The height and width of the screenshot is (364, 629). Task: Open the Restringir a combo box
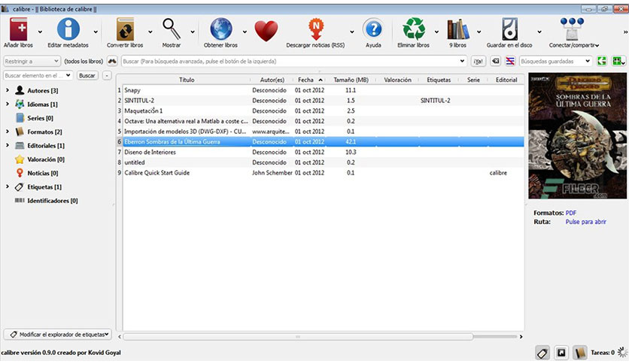(32, 62)
